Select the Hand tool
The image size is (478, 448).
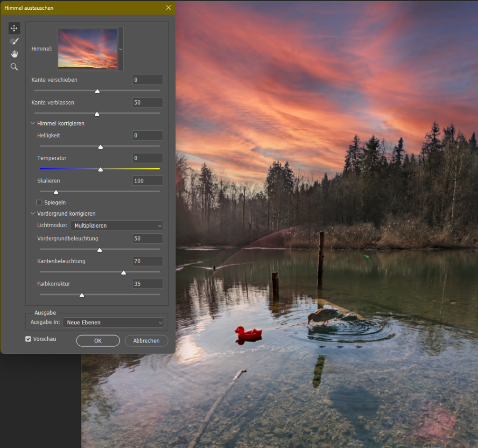coord(14,54)
